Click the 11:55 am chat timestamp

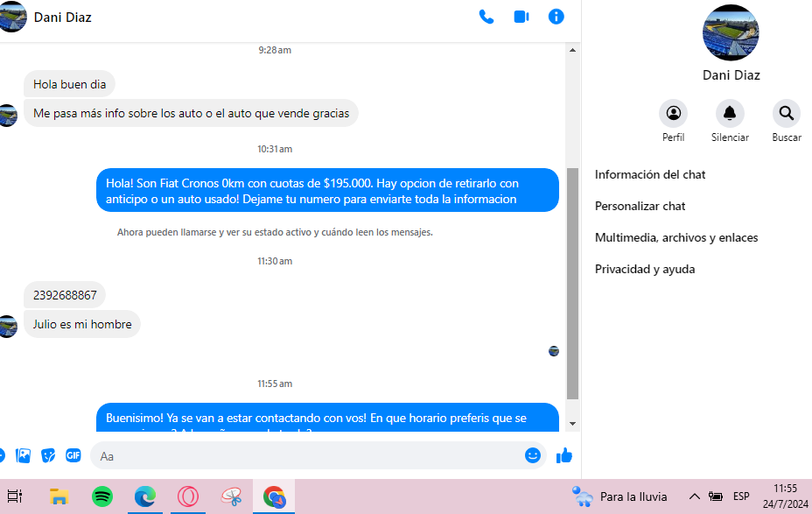pos(275,384)
